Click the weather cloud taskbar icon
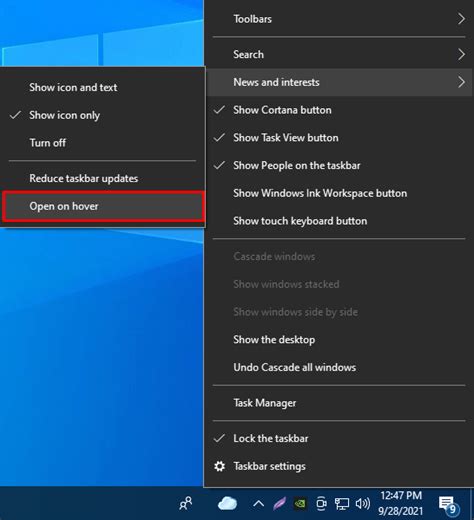The image size is (474, 520). click(227, 503)
